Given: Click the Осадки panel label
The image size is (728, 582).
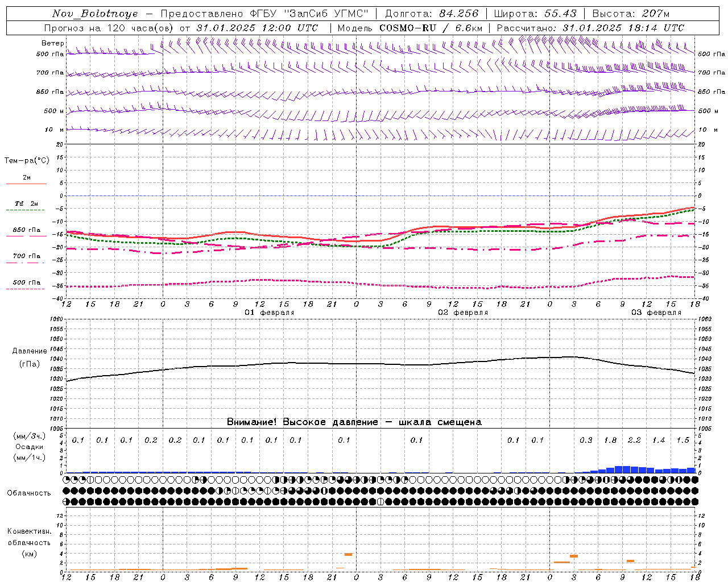Looking at the screenshot, I should 29,447.
